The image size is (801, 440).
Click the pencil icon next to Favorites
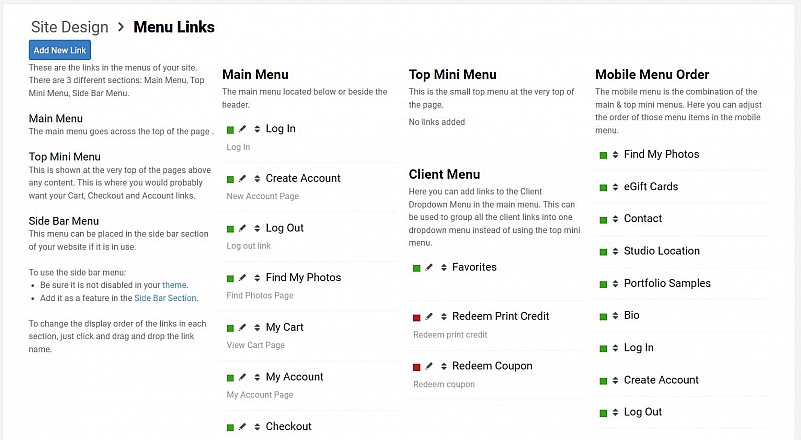pos(429,267)
